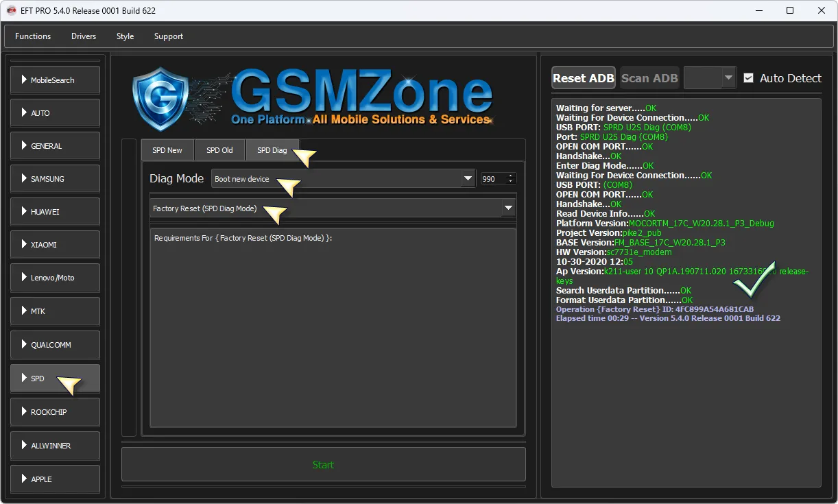Viewport: 838px width, 504px height.
Task: Open the Diag Mode 'Boot new device' dropdown
Action: [x=468, y=178]
